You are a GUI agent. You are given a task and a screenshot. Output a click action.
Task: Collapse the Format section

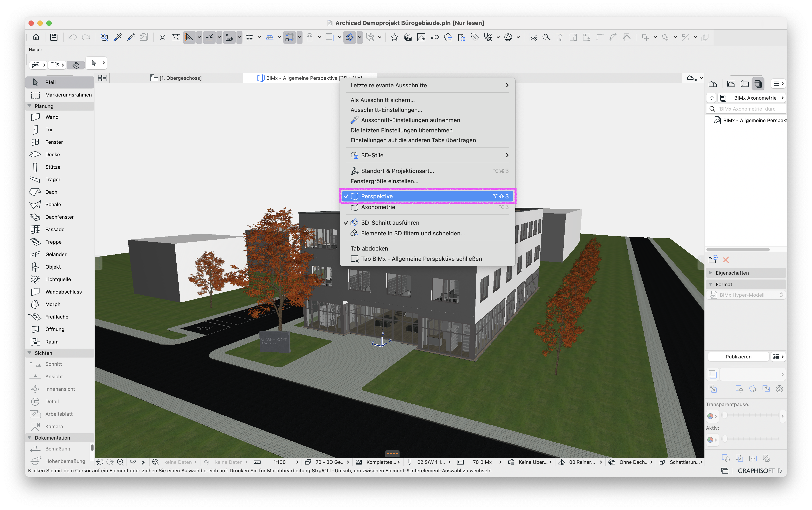click(710, 284)
